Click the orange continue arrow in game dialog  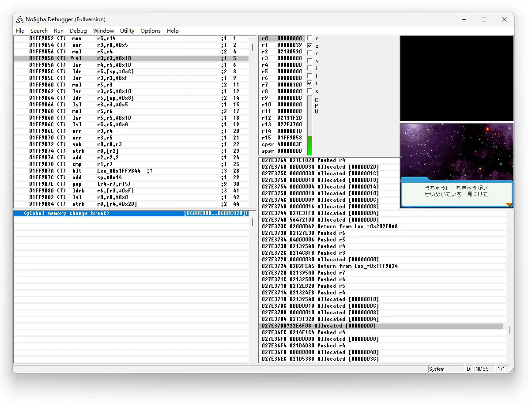(x=509, y=204)
